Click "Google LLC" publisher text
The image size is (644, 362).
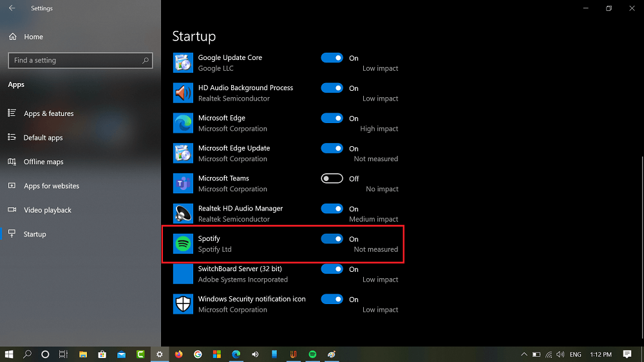tap(216, 68)
